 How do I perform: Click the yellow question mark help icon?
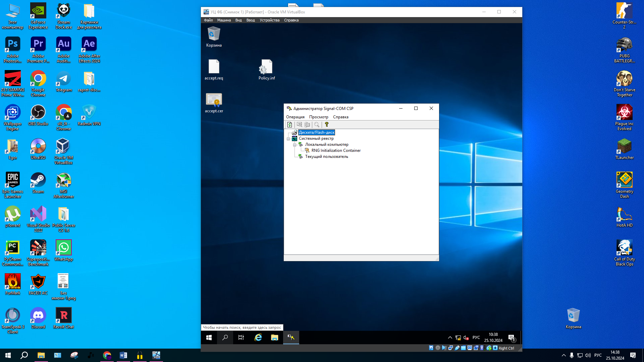click(x=327, y=125)
